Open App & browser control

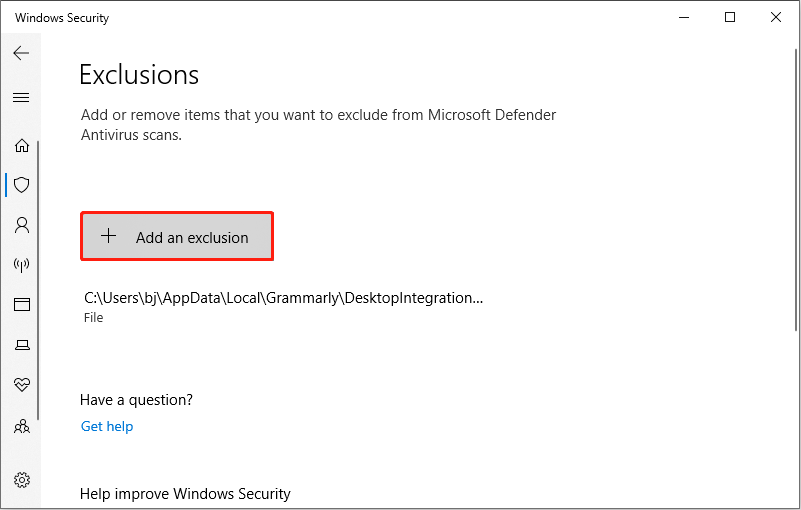[21, 305]
